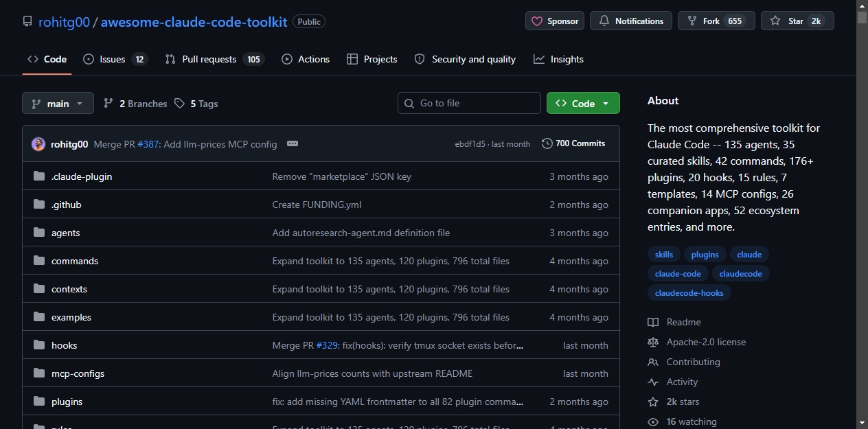
Task: View the 16 watching link
Action: point(683,421)
